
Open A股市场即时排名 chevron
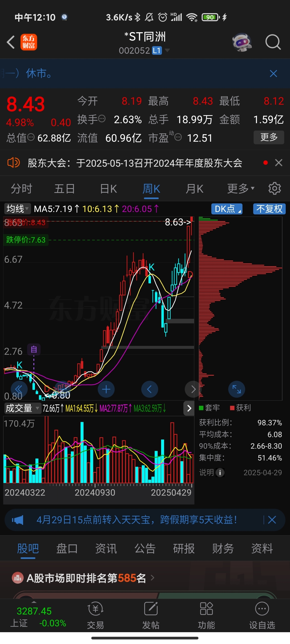(153, 577)
